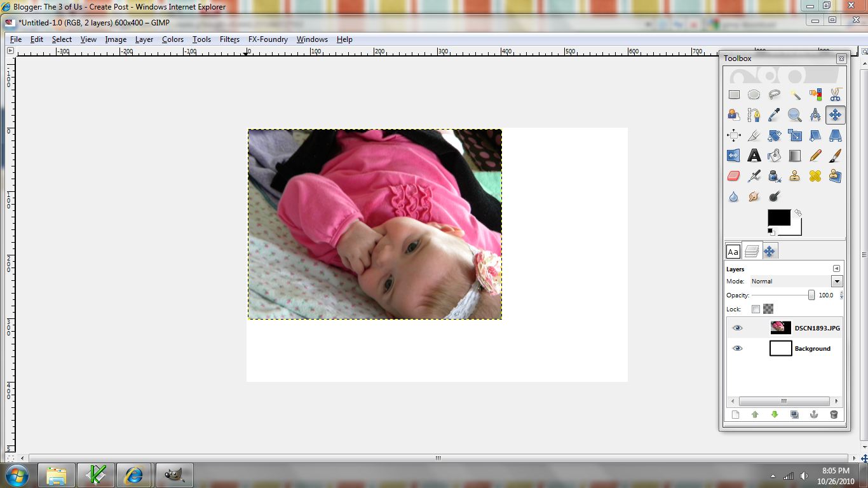Select the Paths pen tool

click(754, 115)
